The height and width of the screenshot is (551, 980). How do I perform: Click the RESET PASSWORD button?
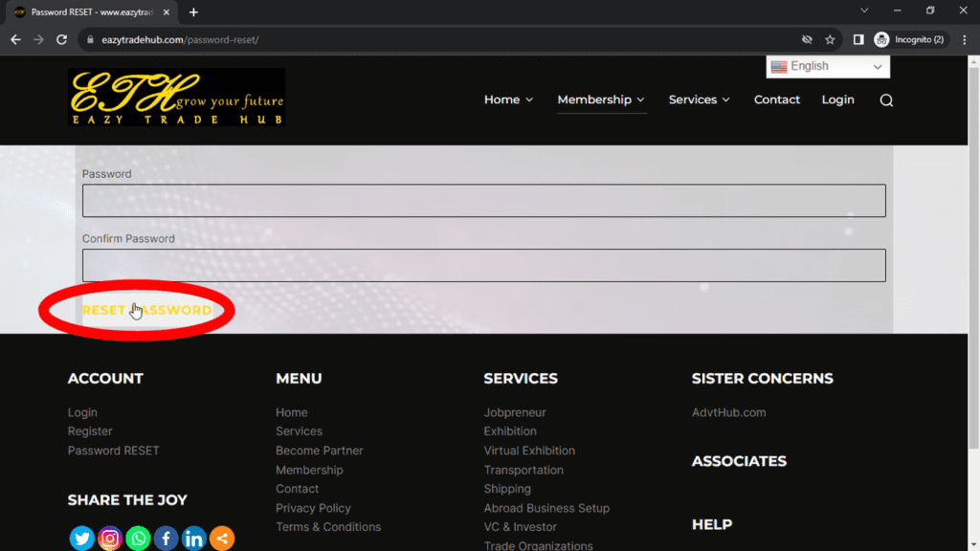(146, 310)
